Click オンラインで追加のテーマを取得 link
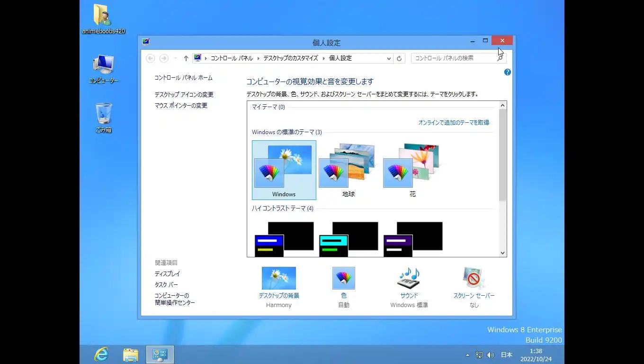This screenshot has width=644, height=364. point(454,122)
